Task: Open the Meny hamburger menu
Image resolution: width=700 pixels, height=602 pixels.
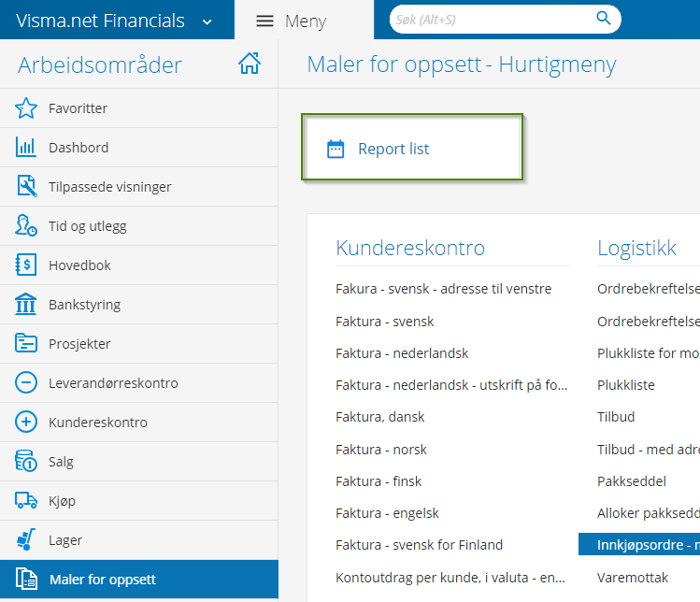Action: [265, 21]
